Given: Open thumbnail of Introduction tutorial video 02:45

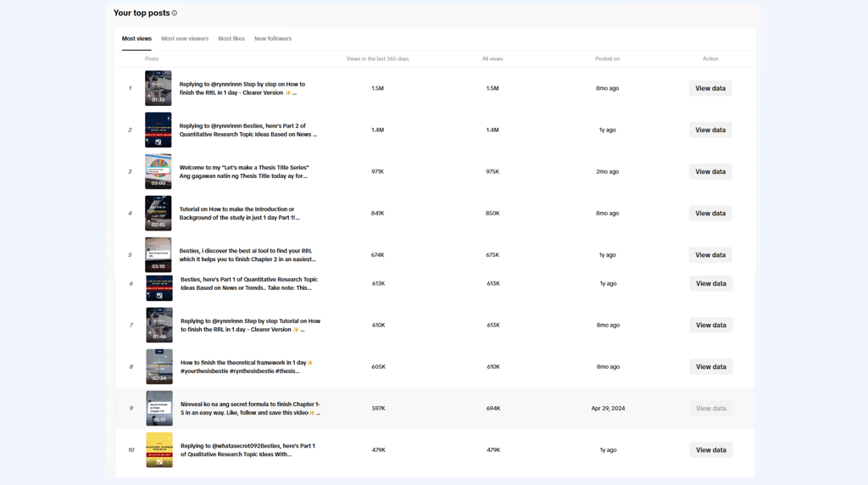Looking at the screenshot, I should (x=159, y=213).
